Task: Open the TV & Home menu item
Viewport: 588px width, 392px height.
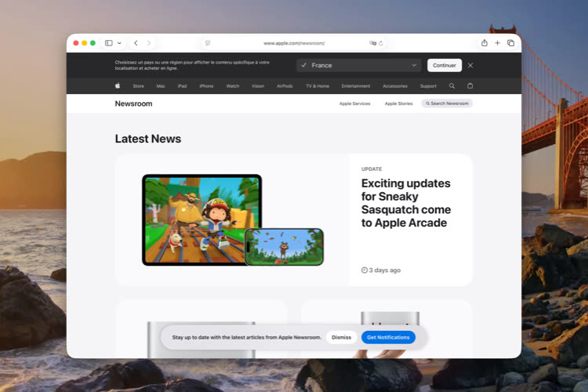Action: click(318, 86)
